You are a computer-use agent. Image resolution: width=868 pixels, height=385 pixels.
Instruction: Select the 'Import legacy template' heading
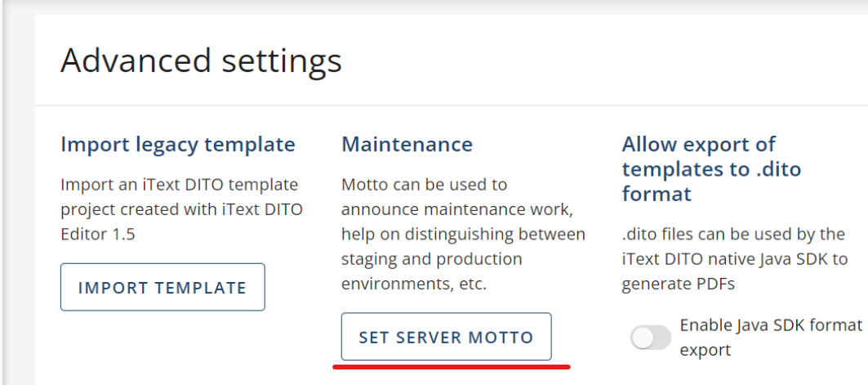[178, 145]
